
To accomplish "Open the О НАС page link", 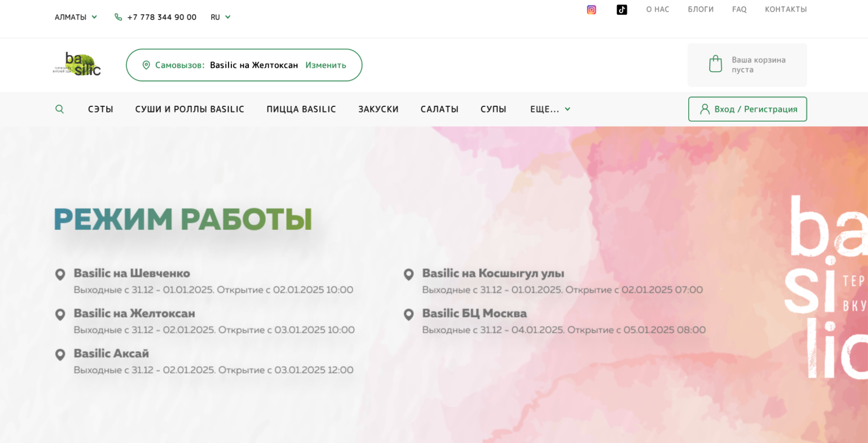I will (x=658, y=9).
